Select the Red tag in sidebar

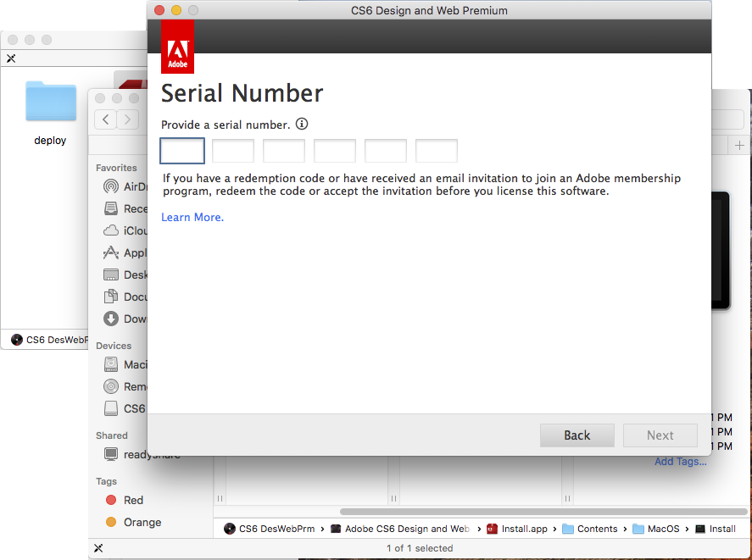point(125,500)
